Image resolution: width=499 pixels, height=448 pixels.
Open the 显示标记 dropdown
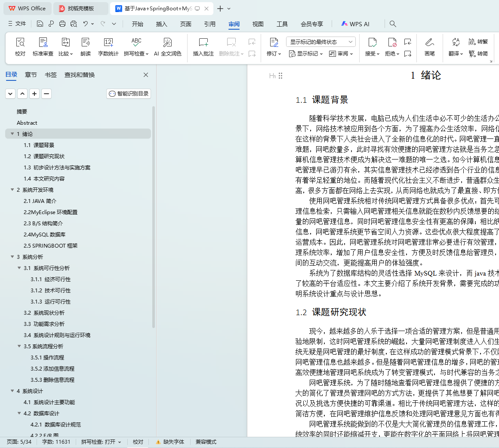pyautogui.click(x=306, y=54)
